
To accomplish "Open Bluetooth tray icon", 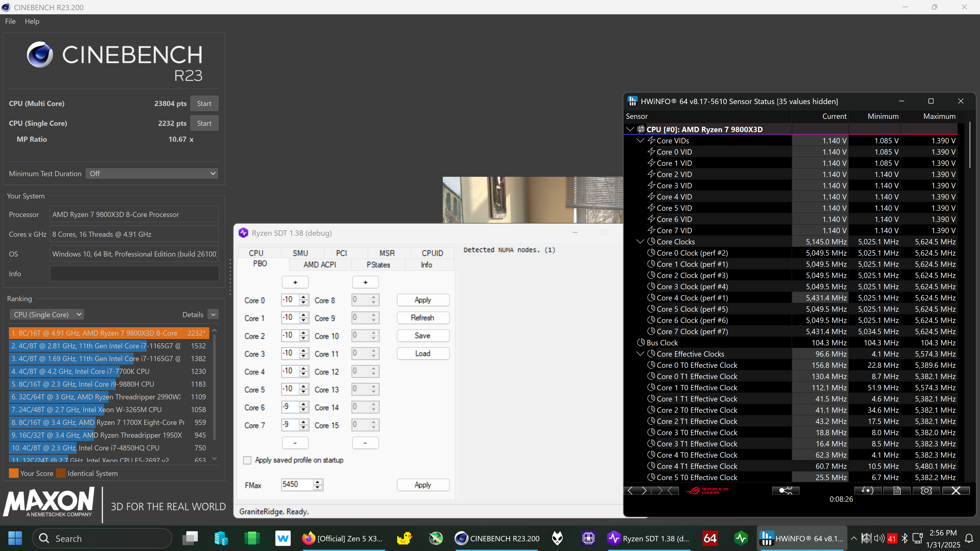I will (904, 538).
